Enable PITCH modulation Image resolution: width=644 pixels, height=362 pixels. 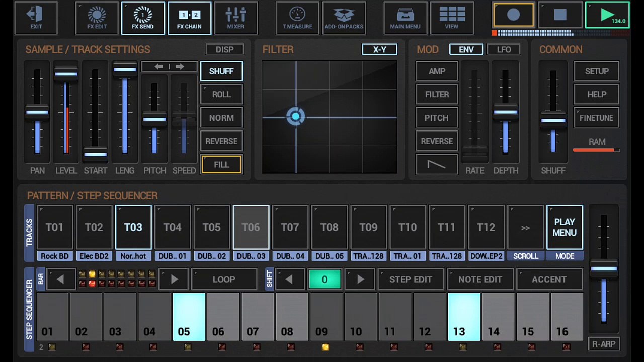(437, 118)
